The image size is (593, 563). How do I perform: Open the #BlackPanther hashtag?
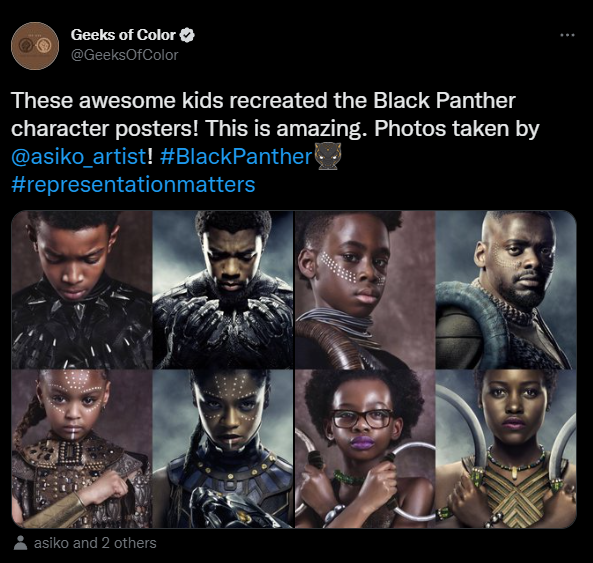point(236,157)
